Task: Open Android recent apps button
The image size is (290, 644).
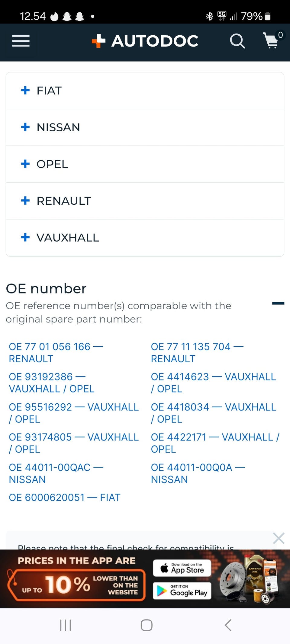Action: (x=66, y=625)
